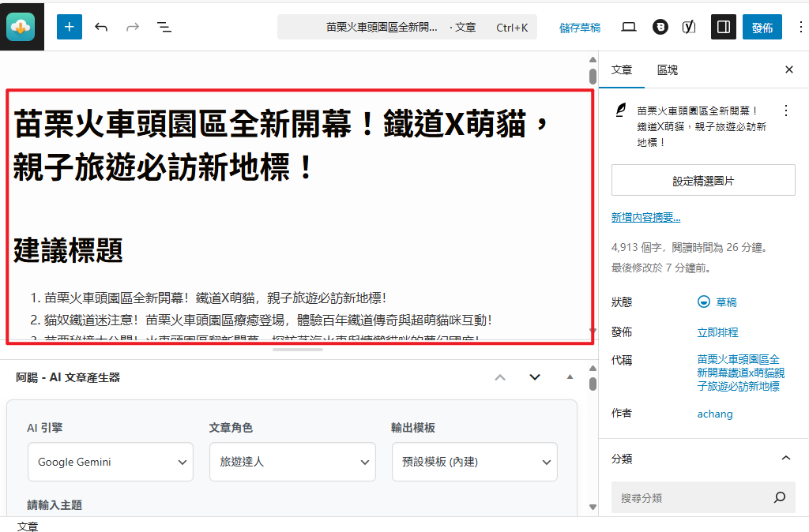Open the 輸出模板 dropdown

click(x=474, y=462)
